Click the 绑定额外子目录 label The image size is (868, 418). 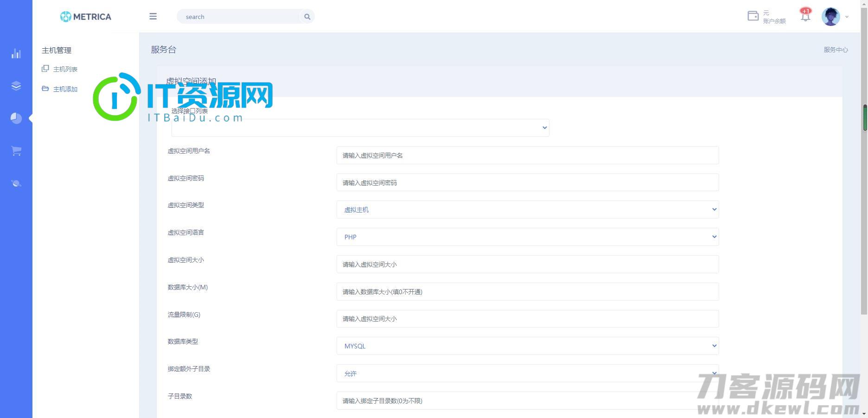(189, 369)
